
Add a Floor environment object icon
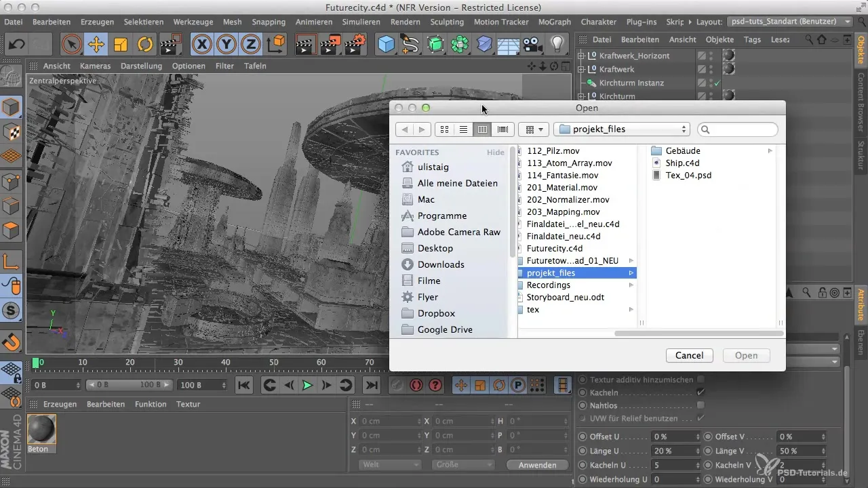(x=509, y=45)
